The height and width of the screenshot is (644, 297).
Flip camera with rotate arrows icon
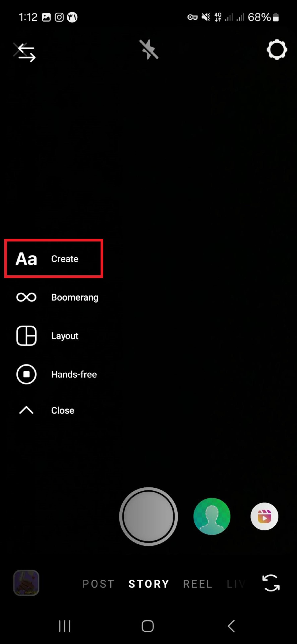click(x=271, y=583)
